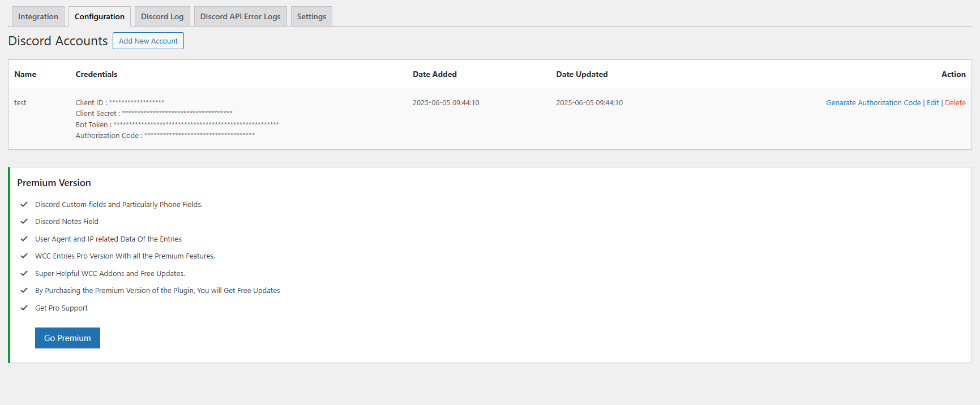980x405 pixels.
Task: Click the Add New Account button
Action: 148,41
